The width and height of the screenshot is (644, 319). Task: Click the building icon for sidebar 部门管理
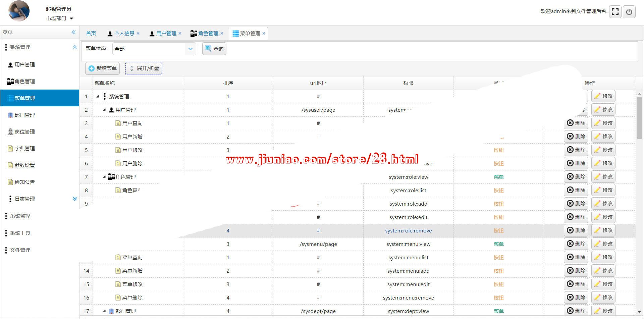click(x=10, y=115)
